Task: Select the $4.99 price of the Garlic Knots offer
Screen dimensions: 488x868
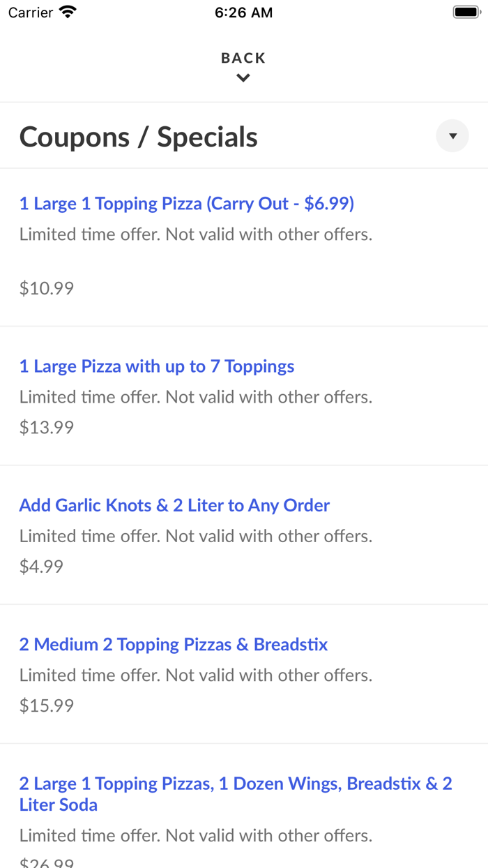Action: [40, 566]
